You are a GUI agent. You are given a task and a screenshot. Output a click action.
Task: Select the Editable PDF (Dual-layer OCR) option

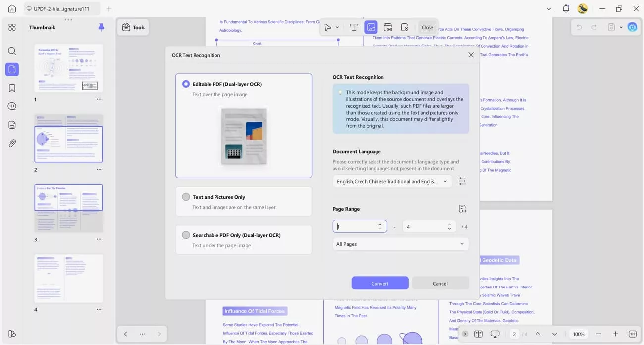(186, 84)
